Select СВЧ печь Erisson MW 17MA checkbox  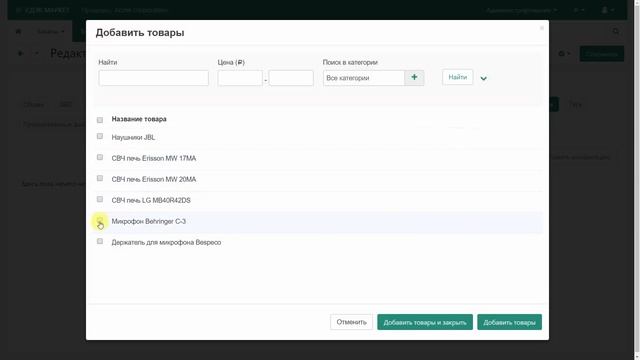100,157
